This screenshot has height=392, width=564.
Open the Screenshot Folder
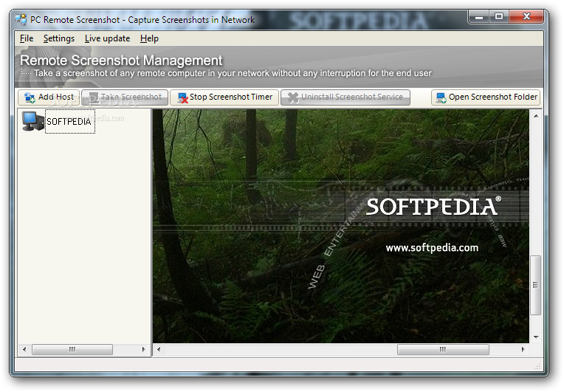pos(486,97)
